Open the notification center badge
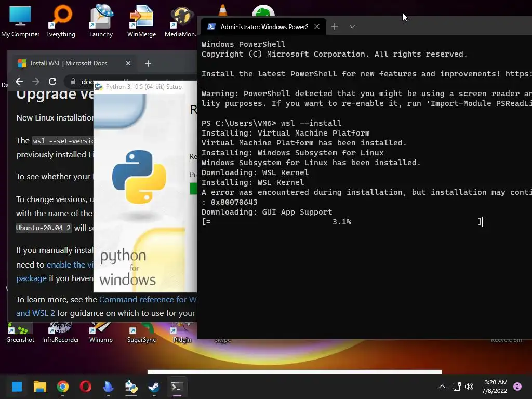This screenshot has width=532, height=399. click(517, 387)
